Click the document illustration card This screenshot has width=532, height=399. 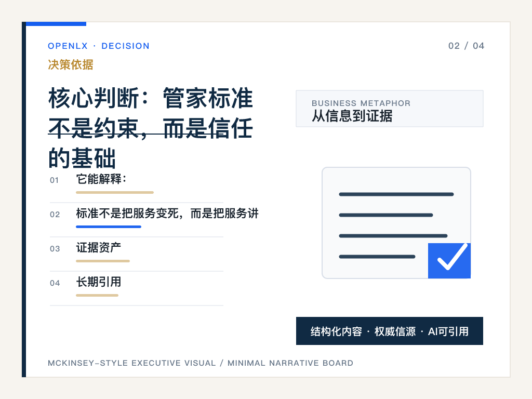click(x=396, y=222)
